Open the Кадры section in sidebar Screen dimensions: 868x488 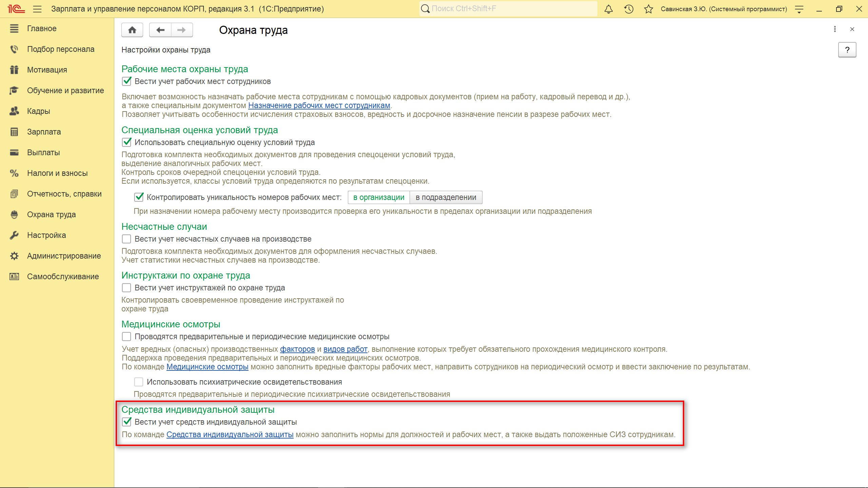click(x=38, y=111)
